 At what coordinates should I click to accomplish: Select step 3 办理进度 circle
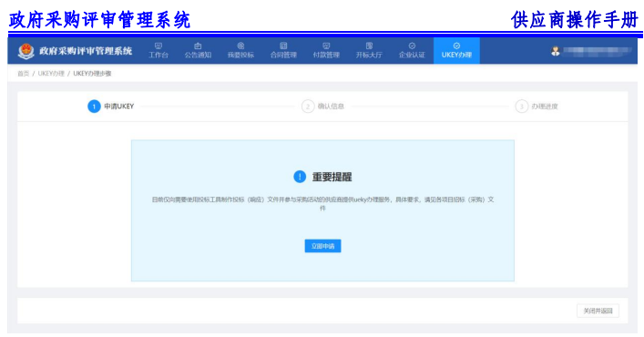(x=521, y=107)
